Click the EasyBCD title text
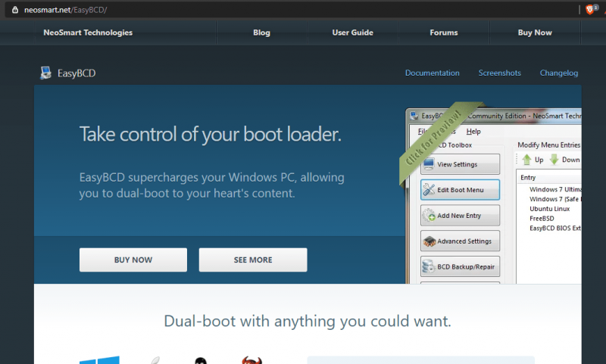 77,73
